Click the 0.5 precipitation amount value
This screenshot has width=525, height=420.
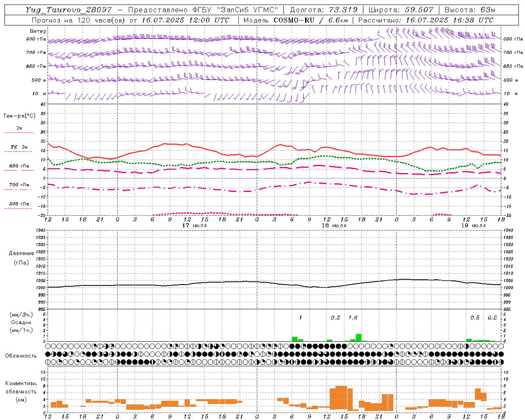[x=475, y=317]
